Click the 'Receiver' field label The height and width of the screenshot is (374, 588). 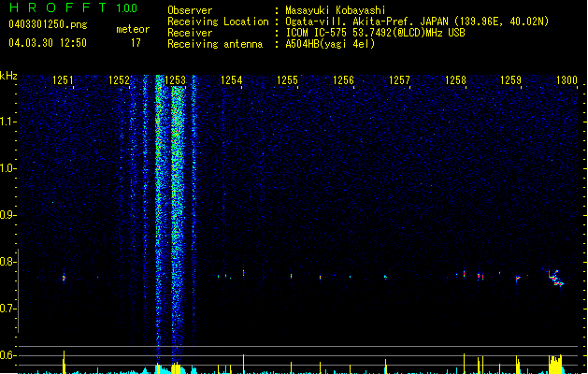(190, 33)
